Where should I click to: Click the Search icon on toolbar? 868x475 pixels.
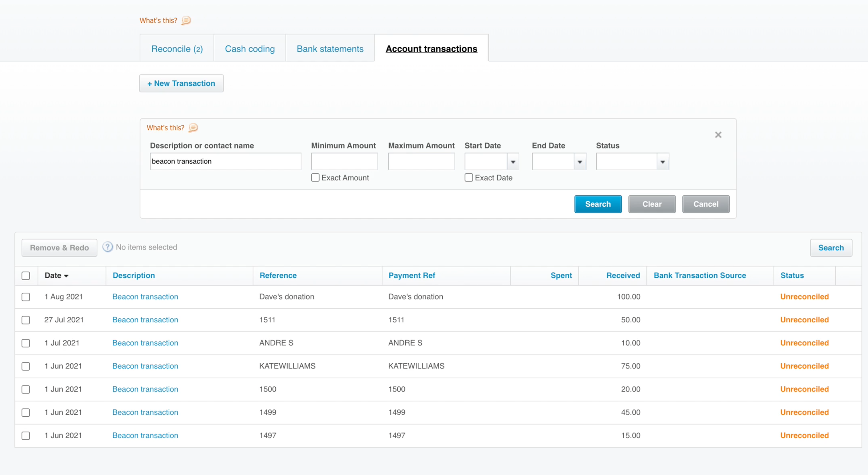[831, 247]
